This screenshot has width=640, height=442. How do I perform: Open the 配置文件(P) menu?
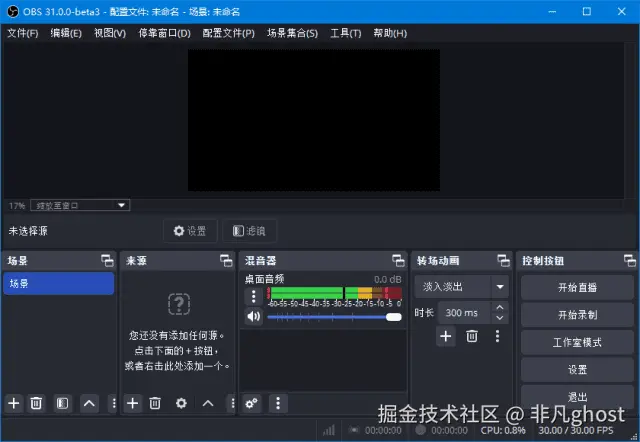(x=229, y=33)
